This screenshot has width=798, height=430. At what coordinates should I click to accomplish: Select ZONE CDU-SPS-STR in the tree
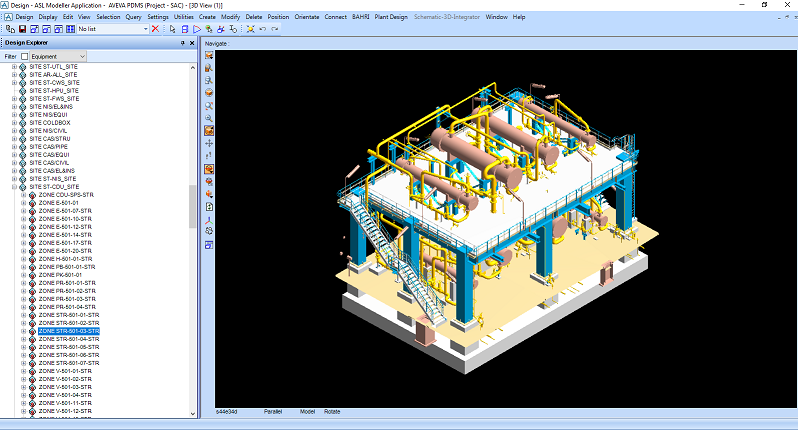click(x=66, y=195)
